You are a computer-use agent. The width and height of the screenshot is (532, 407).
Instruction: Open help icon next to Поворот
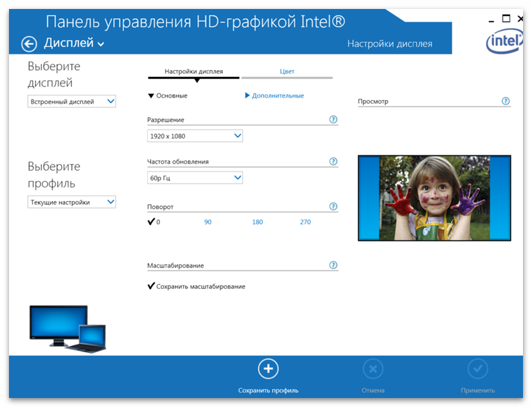[x=333, y=207]
